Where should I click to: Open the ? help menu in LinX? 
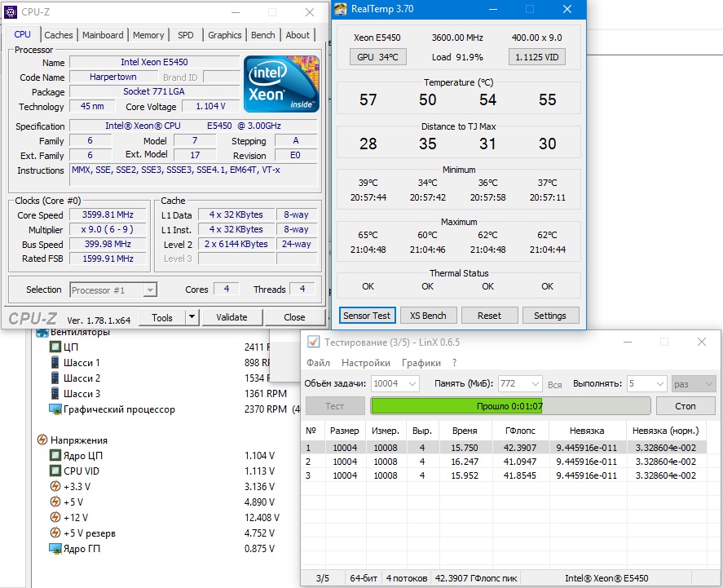[455, 362]
